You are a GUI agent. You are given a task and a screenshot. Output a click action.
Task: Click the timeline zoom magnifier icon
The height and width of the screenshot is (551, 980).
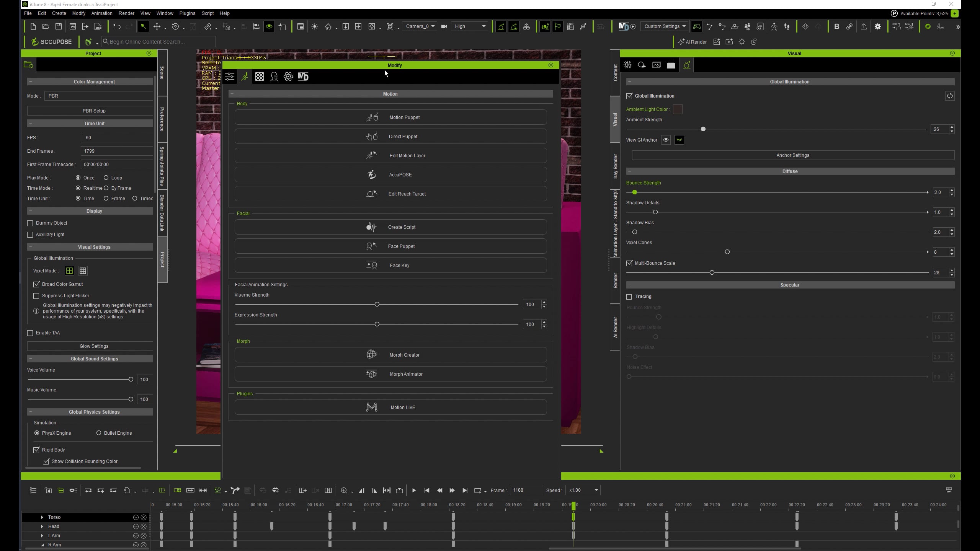pyautogui.click(x=344, y=490)
